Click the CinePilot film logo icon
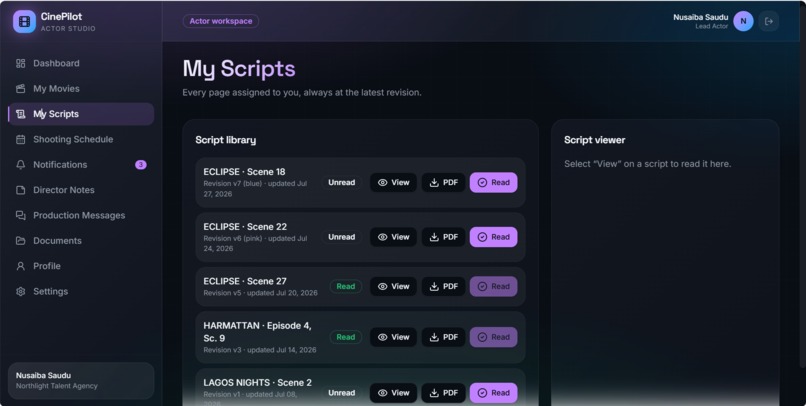This screenshot has width=806, height=406. pos(24,22)
